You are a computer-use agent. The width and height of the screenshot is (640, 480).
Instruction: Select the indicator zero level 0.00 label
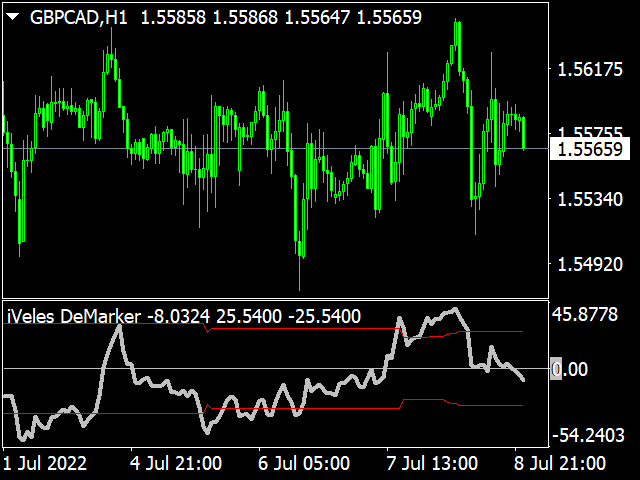click(569, 369)
